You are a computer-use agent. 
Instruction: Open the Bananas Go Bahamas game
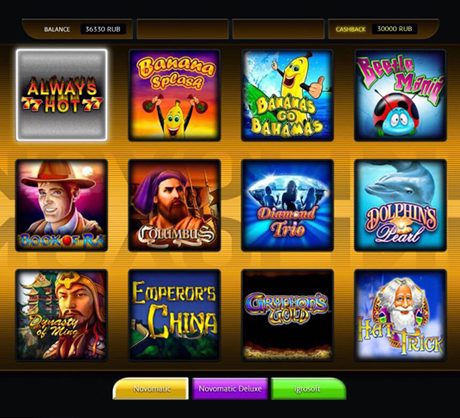coord(287,95)
